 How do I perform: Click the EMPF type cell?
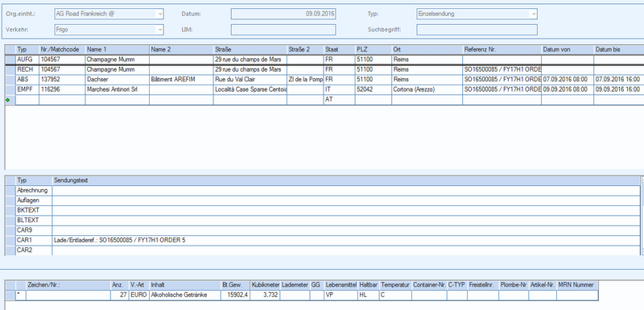(x=27, y=89)
